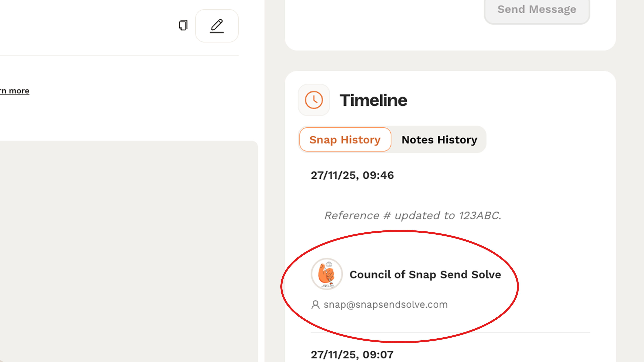
Task: Click the orange clock Timeline icon
Action: tap(314, 100)
